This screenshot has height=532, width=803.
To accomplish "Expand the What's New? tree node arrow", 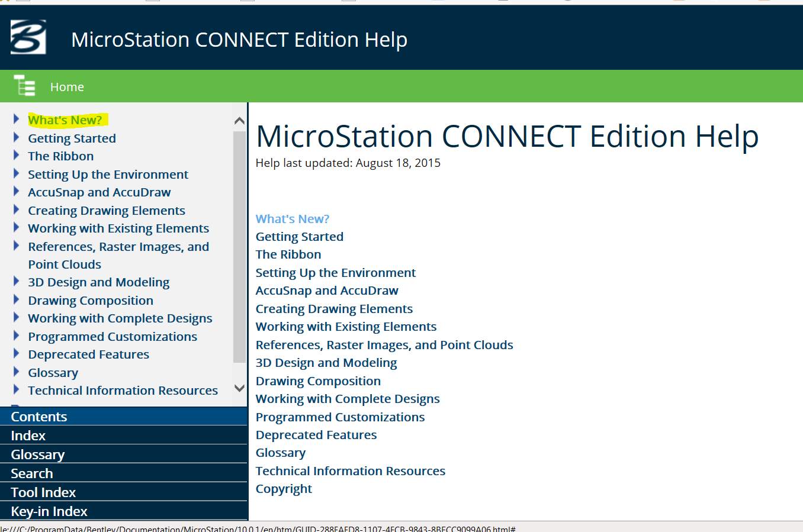I will point(17,119).
